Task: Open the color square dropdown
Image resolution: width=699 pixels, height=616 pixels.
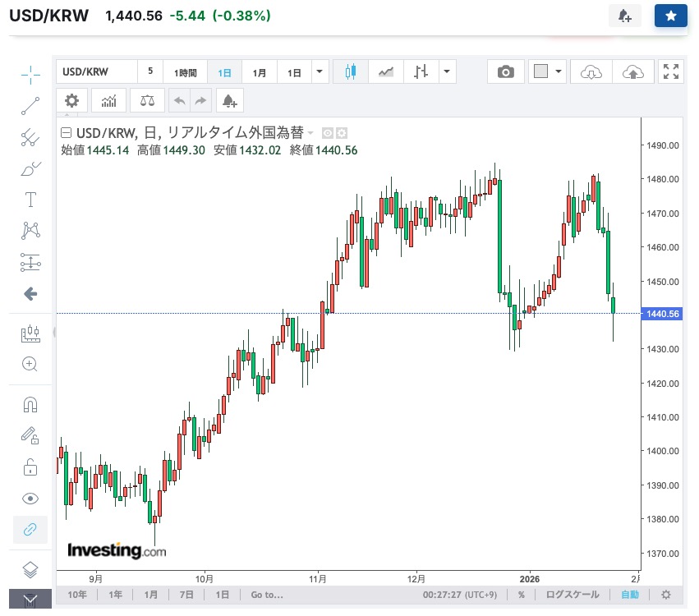Action: click(547, 72)
